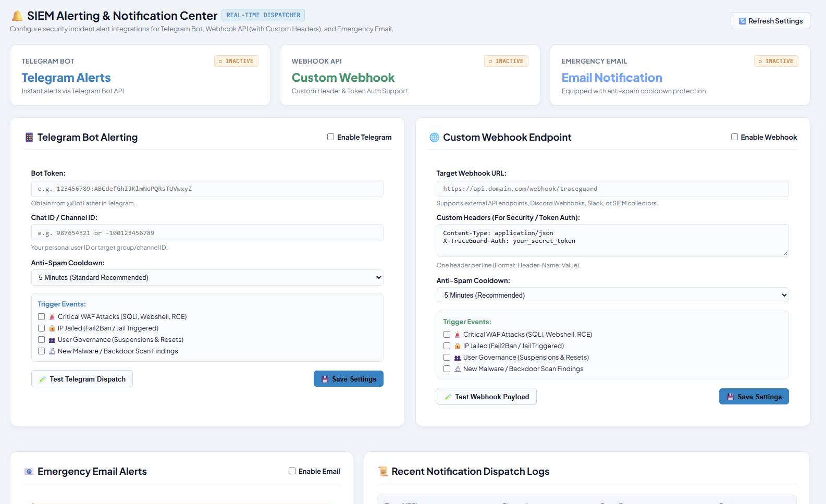Screen dimensions: 826x504
Task: Click the Custom Webhook card heading
Action: pyautogui.click(x=343, y=78)
